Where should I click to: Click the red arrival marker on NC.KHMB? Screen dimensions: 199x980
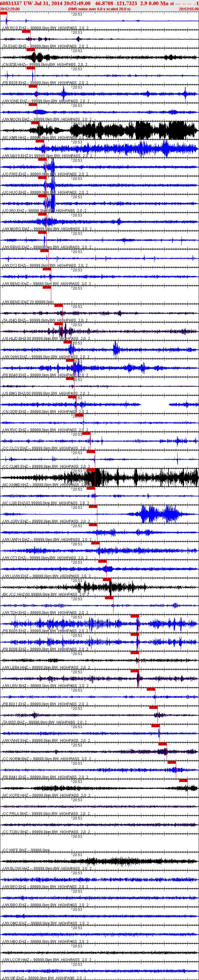click(x=91, y=470)
